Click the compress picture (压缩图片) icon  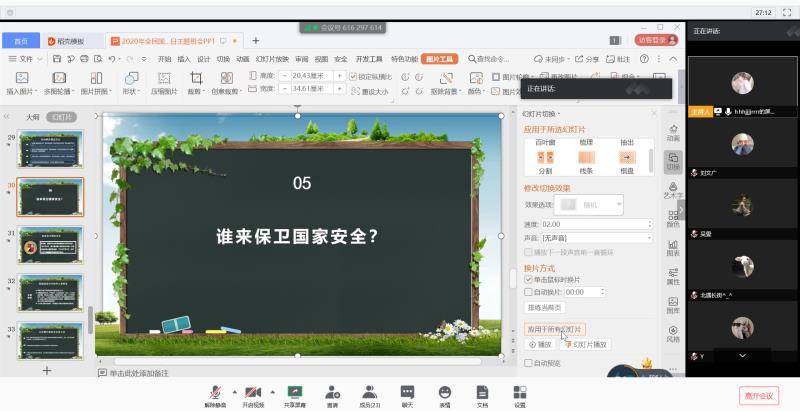[x=164, y=78]
